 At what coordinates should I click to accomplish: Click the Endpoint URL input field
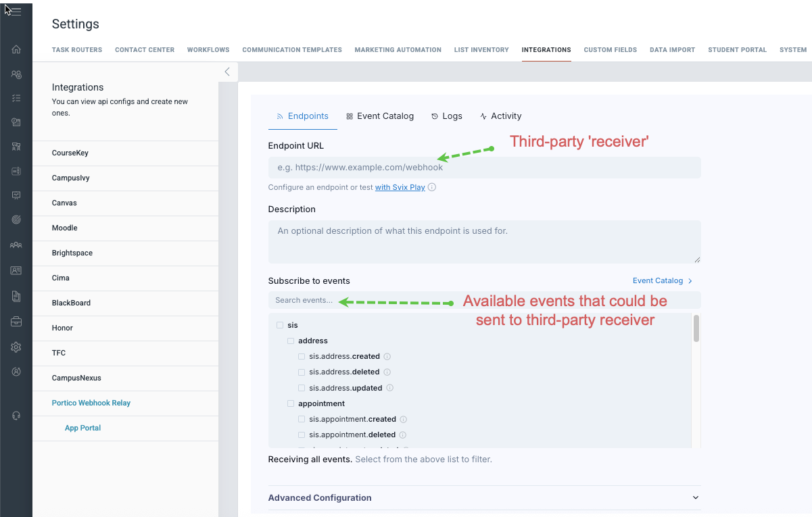coord(484,168)
